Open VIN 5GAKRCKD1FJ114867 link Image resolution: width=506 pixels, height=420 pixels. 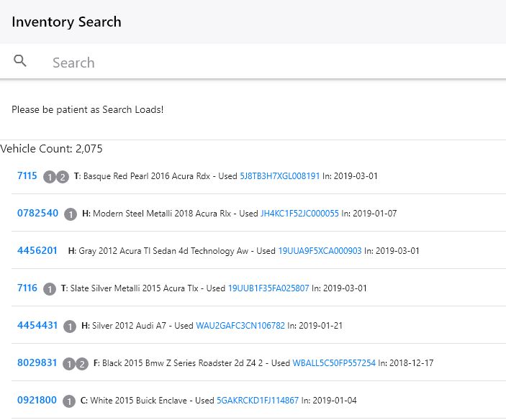(x=258, y=401)
